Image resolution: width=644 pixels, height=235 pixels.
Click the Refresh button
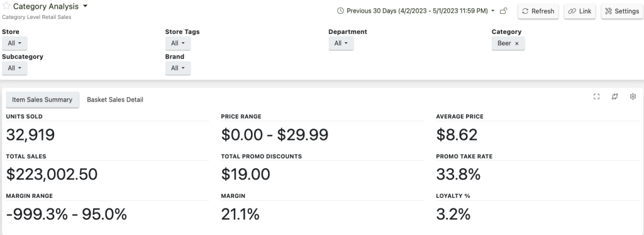(x=538, y=11)
